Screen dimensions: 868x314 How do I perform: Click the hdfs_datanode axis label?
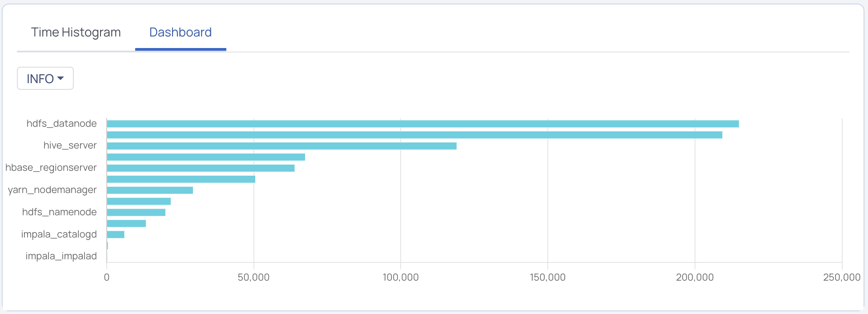click(x=61, y=124)
